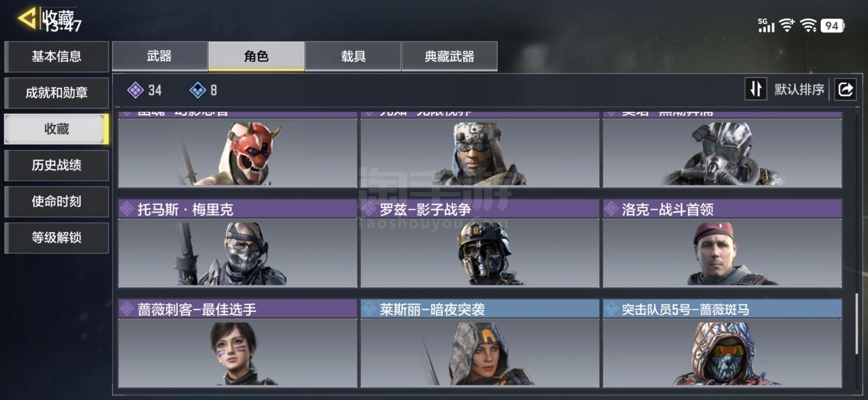The height and width of the screenshot is (400, 868).
Task: Open 历史战绩 from the sidebar
Action: click(56, 166)
